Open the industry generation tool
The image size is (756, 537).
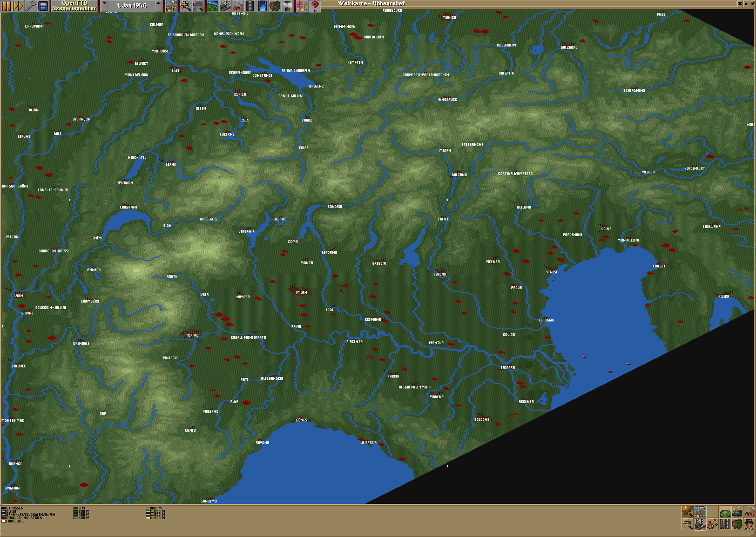238,6
